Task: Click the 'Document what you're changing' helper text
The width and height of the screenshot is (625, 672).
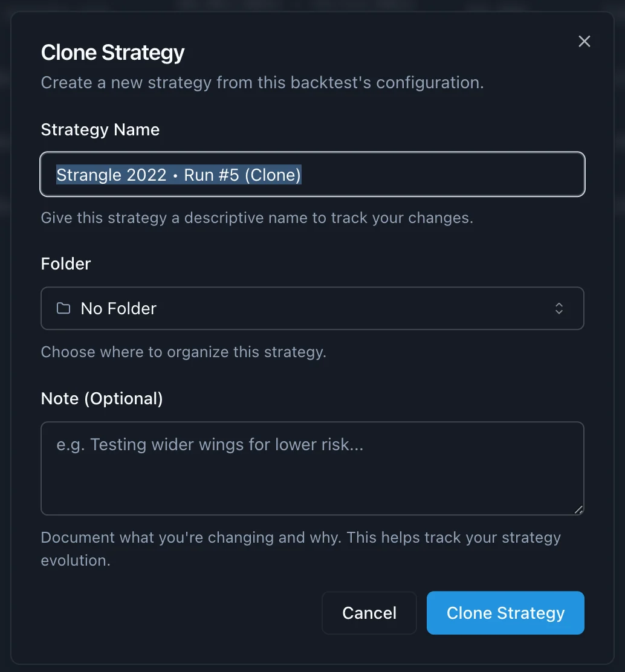Action: click(300, 538)
